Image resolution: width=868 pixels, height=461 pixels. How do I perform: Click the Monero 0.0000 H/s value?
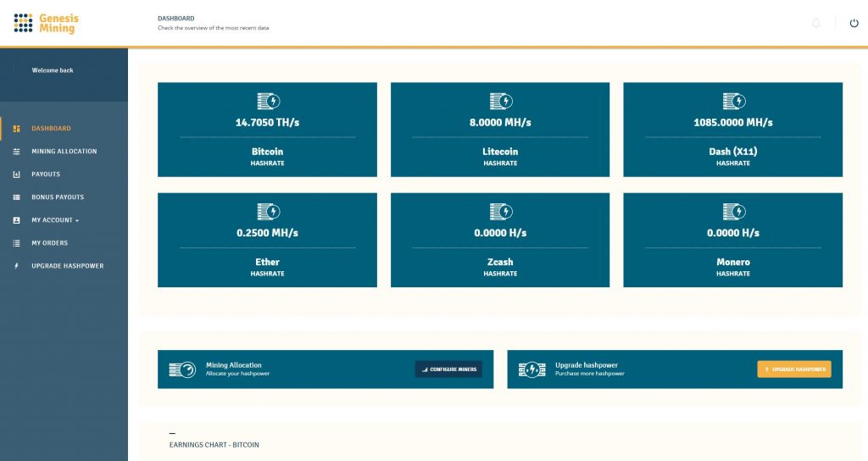point(733,233)
